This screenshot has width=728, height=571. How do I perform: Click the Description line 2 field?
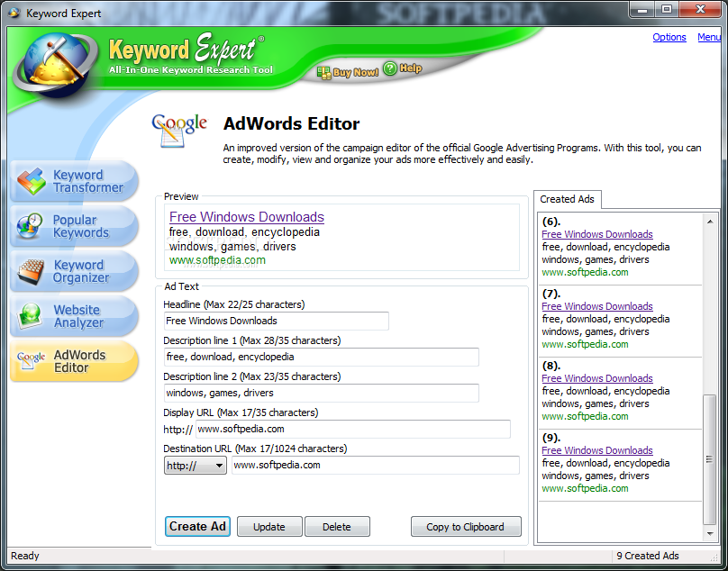click(322, 393)
